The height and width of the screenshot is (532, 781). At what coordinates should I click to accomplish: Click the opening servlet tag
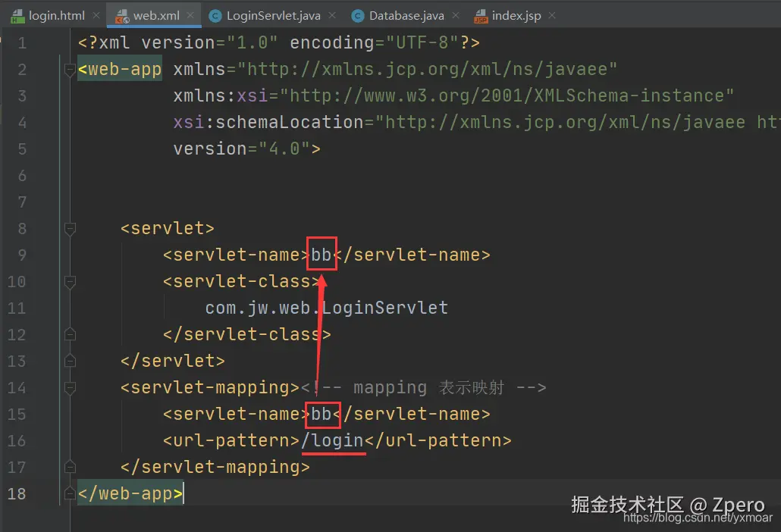[168, 228]
